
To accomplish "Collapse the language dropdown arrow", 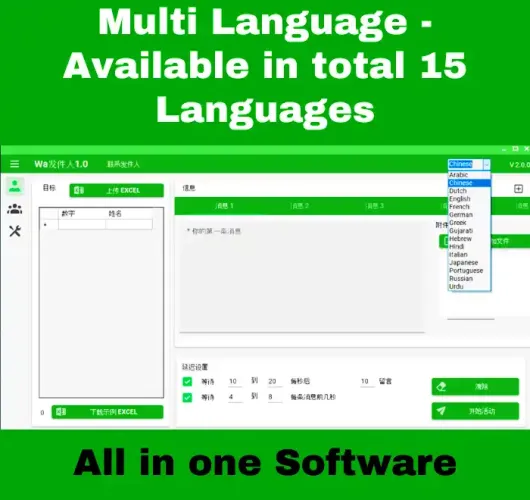I will pos(486,164).
